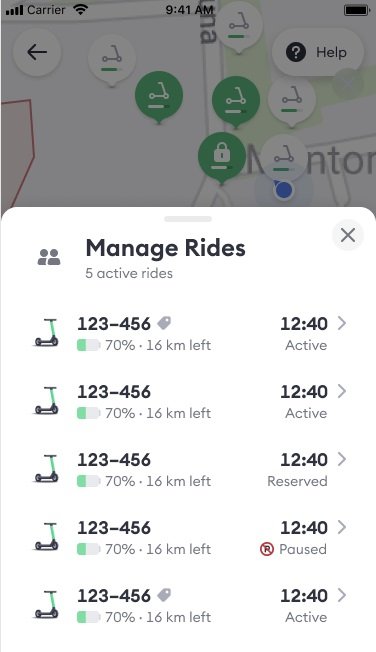Tap the battery indicator on first ride
Image resolution: width=376 pixels, height=652 pixels.
pyautogui.click(x=89, y=345)
